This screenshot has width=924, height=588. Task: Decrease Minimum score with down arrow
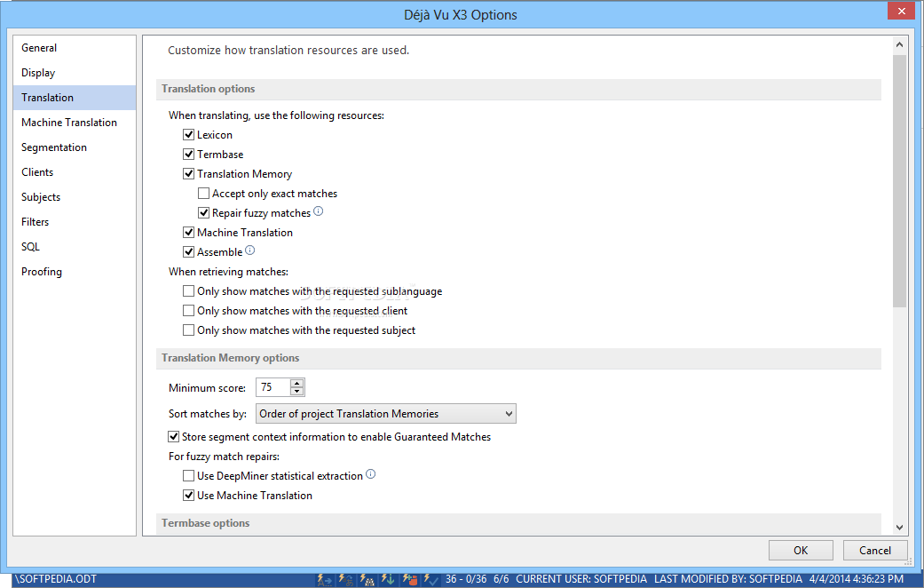pos(297,391)
